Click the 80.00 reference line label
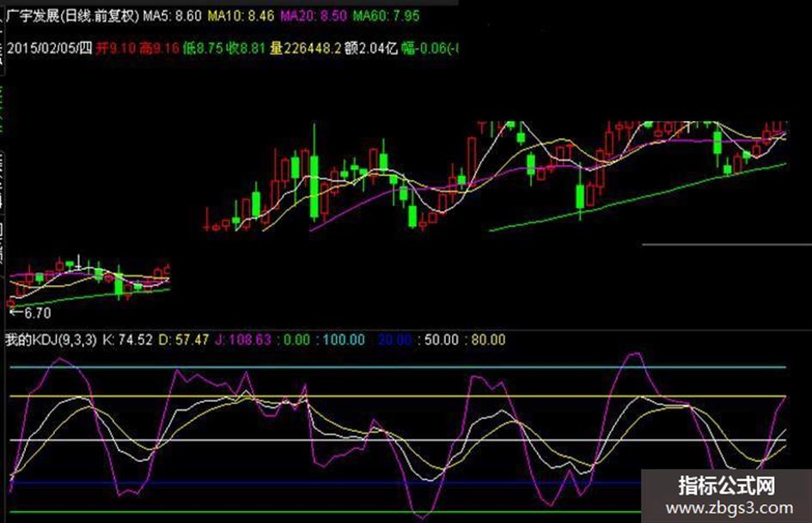Image resolution: width=812 pixels, height=523 pixels. point(485,340)
